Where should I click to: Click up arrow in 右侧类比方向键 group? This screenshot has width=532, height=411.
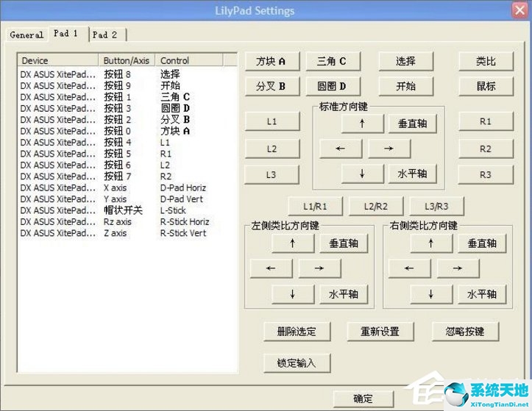[x=432, y=243]
